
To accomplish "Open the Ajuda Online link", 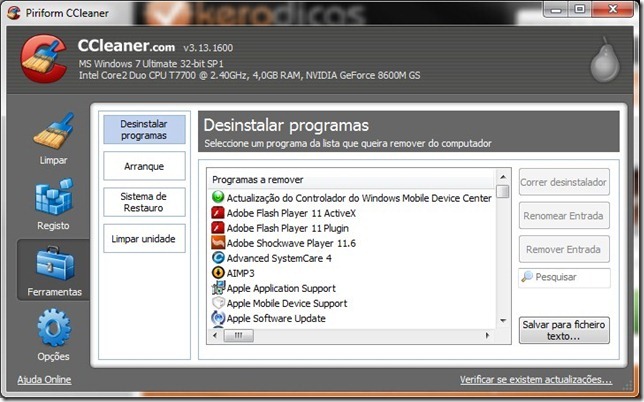I will 44,379.
